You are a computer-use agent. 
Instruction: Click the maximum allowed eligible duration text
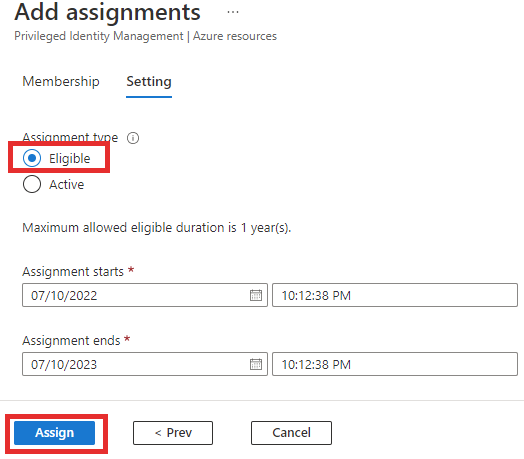click(x=156, y=228)
